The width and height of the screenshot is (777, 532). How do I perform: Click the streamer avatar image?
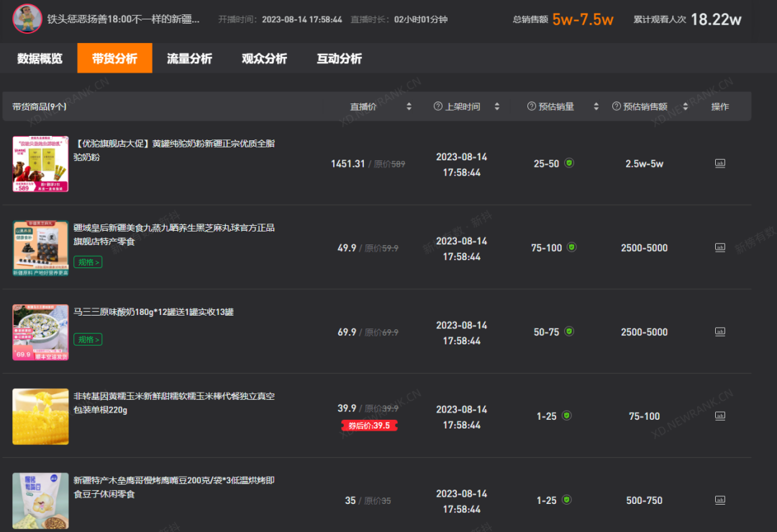27,19
